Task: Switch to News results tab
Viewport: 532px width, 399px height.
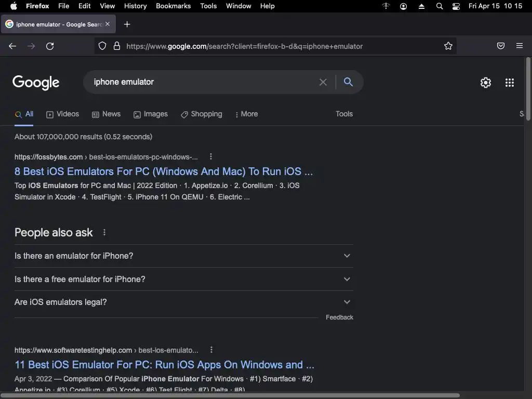Action: point(106,114)
